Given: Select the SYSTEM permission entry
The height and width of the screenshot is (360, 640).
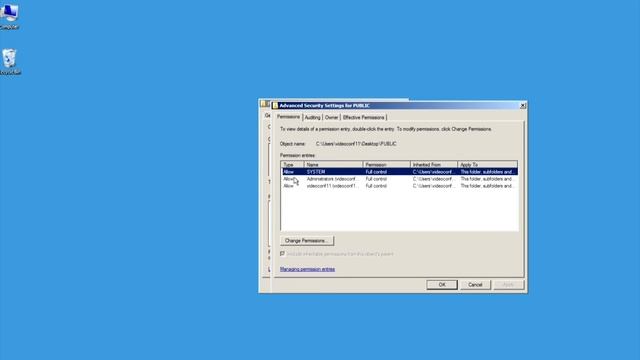Looking at the screenshot, I should [400, 172].
